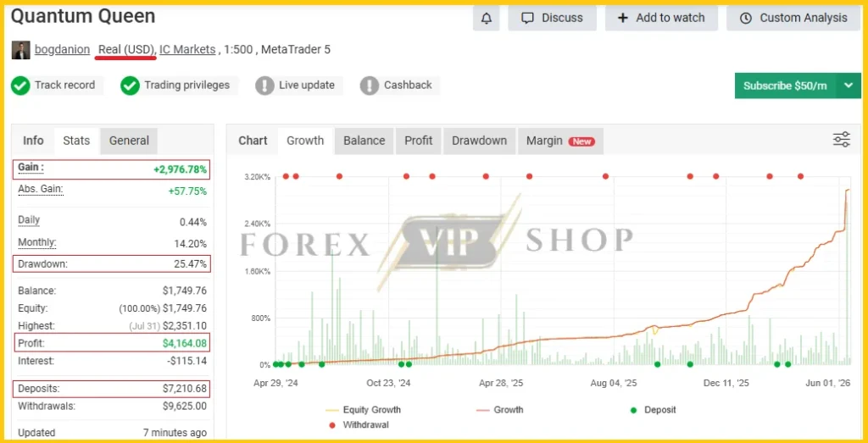
Task: Click the Trading privileges check icon
Action: [130, 86]
